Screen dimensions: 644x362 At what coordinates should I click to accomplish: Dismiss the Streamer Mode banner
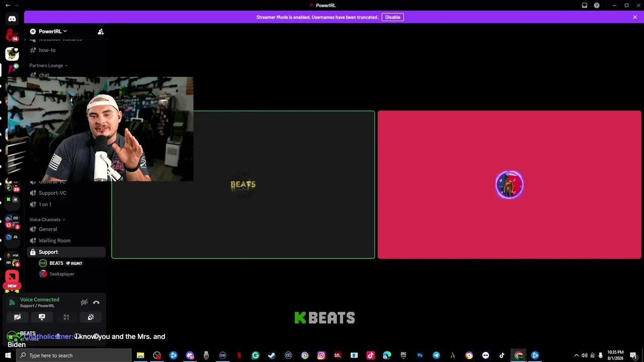(635, 17)
